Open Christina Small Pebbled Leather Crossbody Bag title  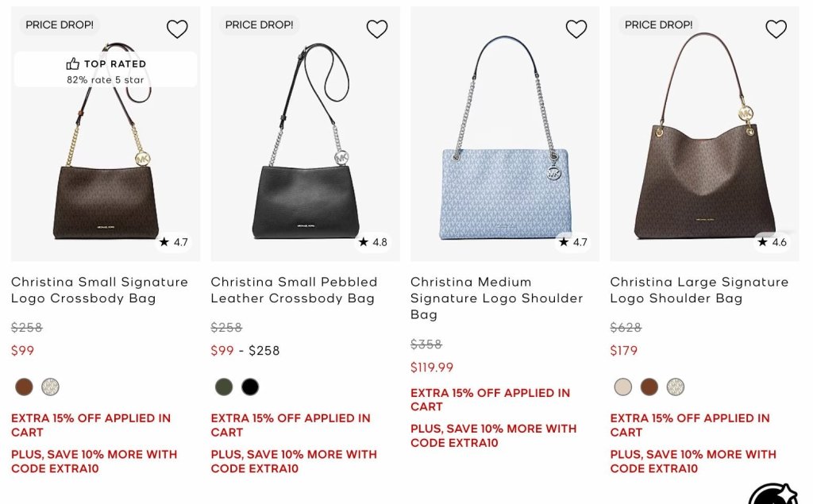click(294, 290)
